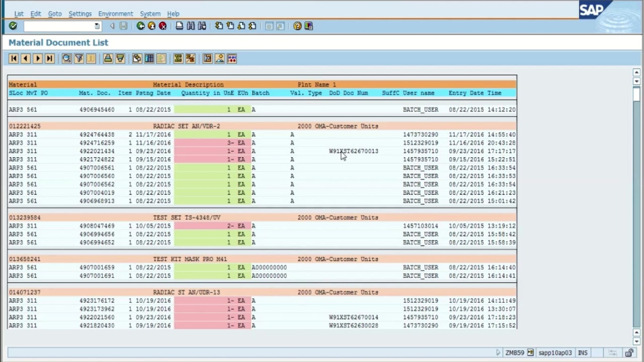Click user name 1473730290 in 11/17/2016 row
Screen dimensions: 644x362
(421, 135)
